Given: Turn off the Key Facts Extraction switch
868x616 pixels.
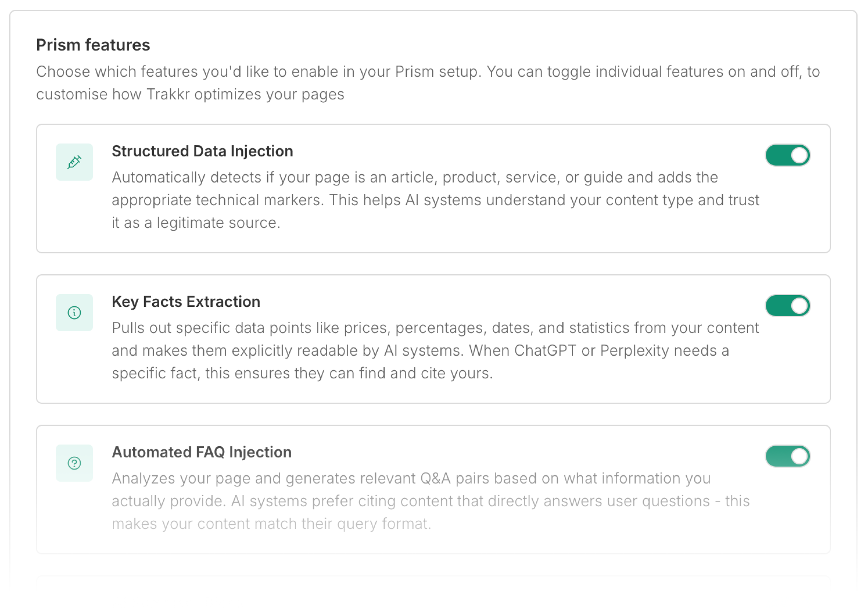Looking at the screenshot, I should click(x=787, y=306).
